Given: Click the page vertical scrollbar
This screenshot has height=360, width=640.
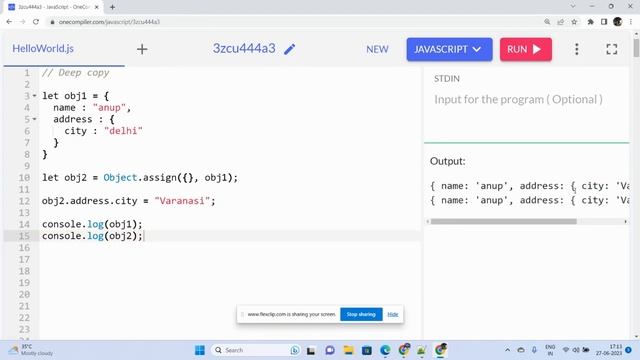Looking at the screenshot, I should [636, 48].
